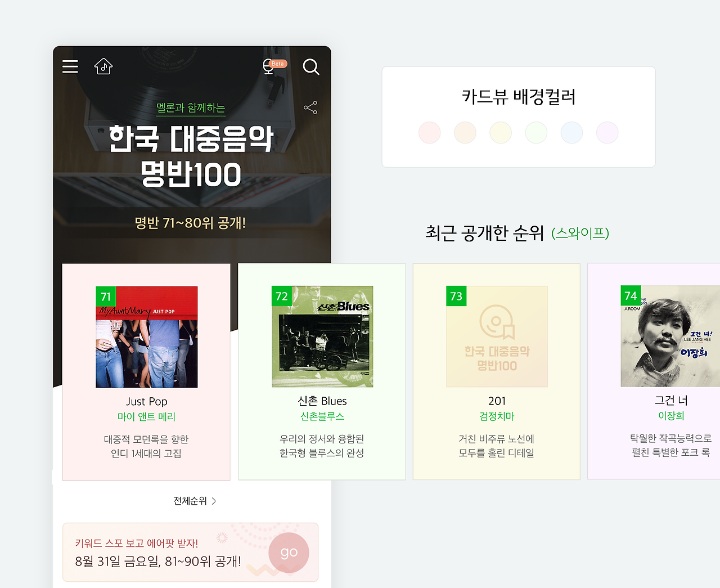The image size is (720, 588).
Task: Tap the placeholder album art ranked 73
Action: click(497, 336)
